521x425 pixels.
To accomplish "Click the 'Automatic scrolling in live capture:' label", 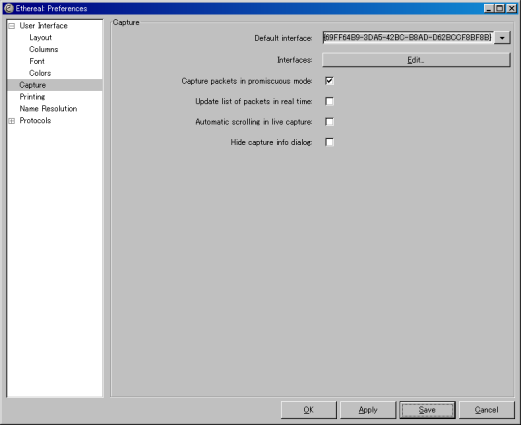I will [254, 122].
